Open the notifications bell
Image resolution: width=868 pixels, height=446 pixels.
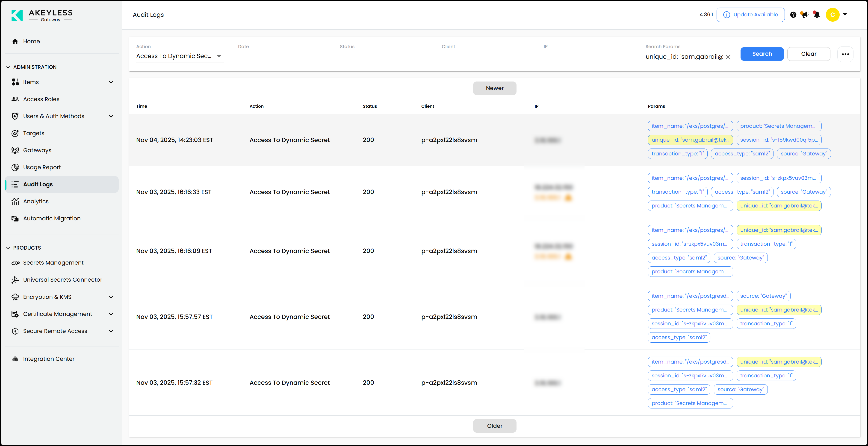[x=816, y=15]
